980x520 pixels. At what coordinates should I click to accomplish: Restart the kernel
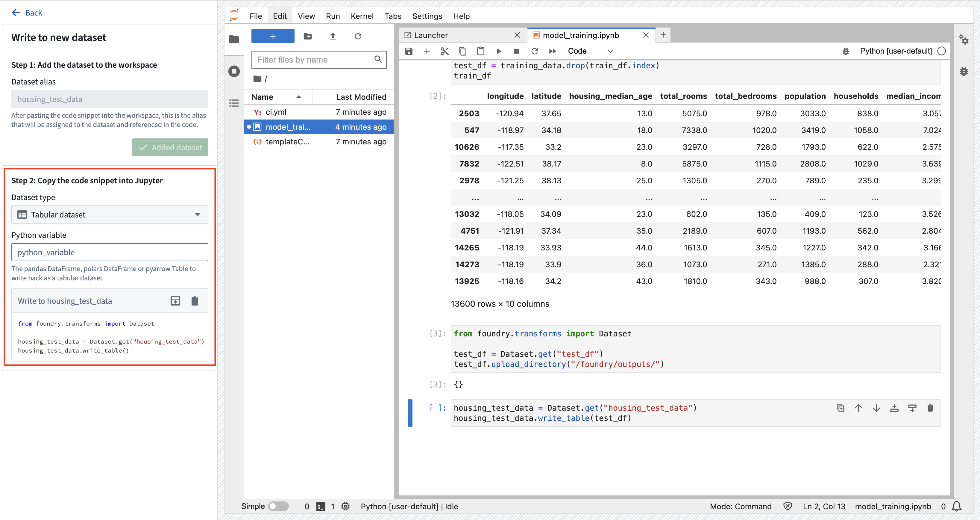pyautogui.click(x=535, y=51)
